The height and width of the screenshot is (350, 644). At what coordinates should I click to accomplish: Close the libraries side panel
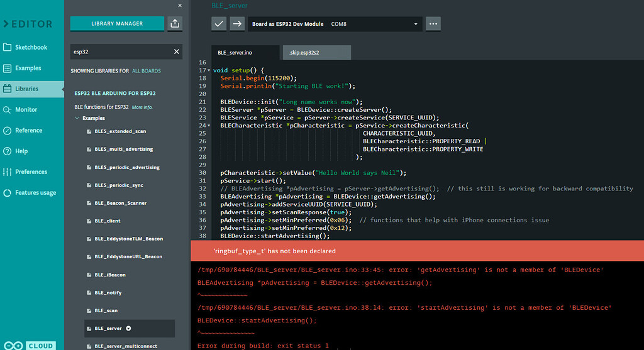(180, 5)
